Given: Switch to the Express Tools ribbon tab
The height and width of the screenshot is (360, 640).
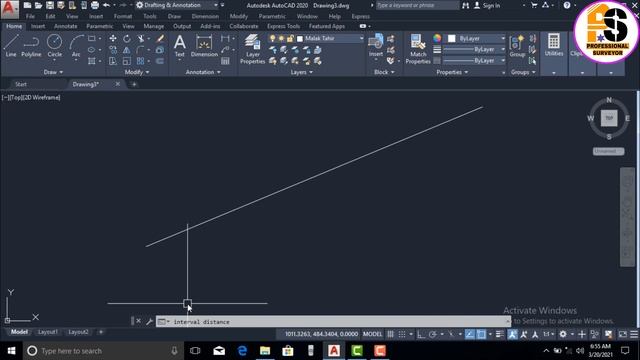Looking at the screenshot, I should (283, 26).
